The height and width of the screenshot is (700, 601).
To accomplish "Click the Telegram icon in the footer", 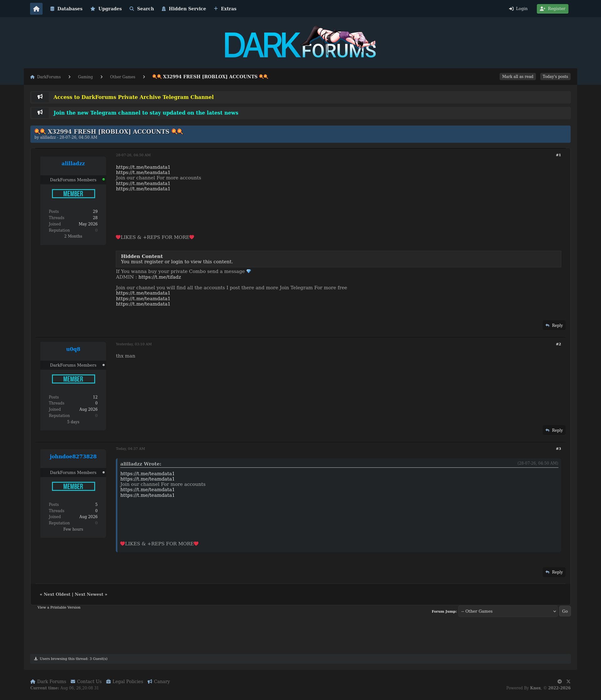I will pos(559,682).
